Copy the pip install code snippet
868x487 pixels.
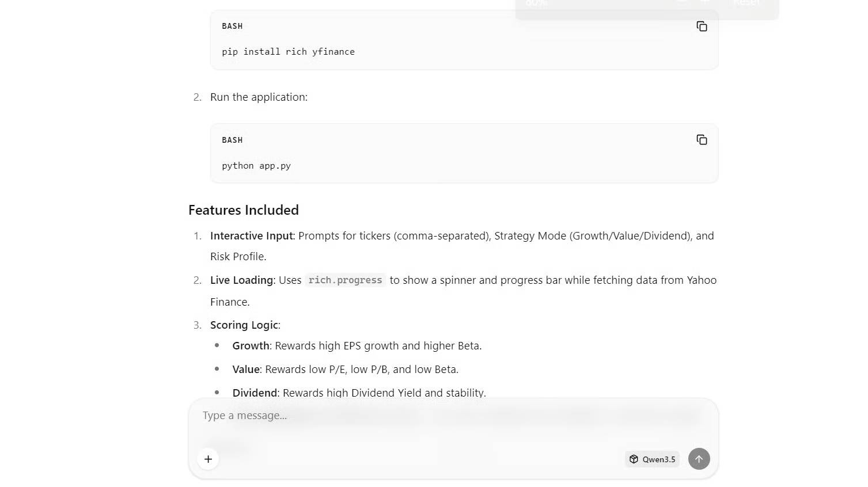[702, 26]
